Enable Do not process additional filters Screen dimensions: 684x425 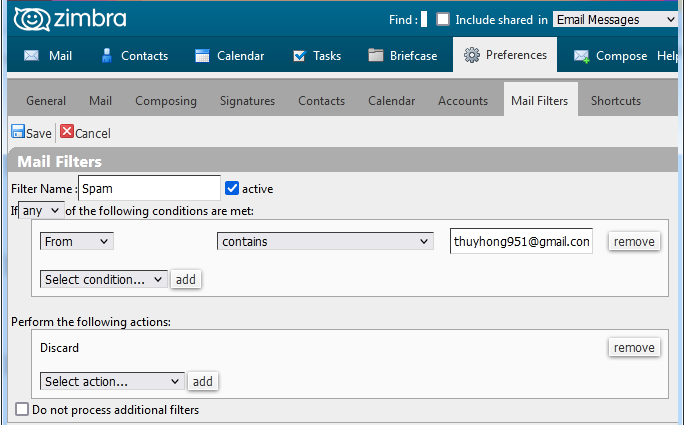point(22,409)
